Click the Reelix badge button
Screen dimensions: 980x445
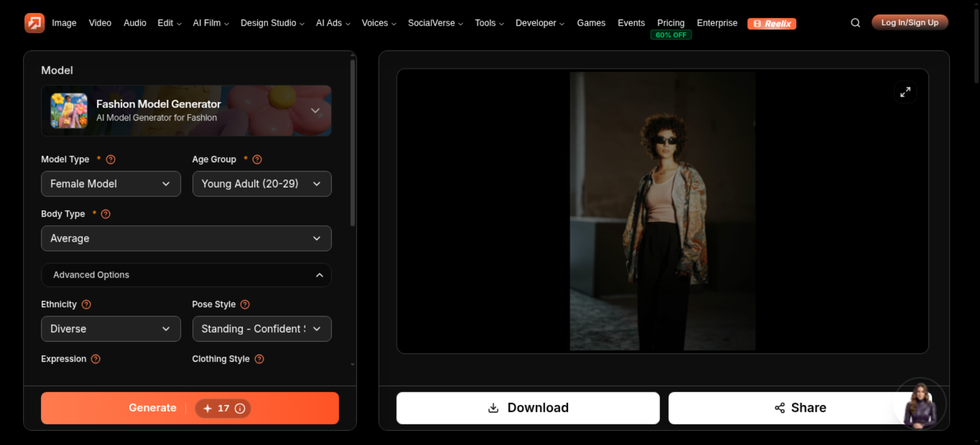pyautogui.click(x=772, y=24)
